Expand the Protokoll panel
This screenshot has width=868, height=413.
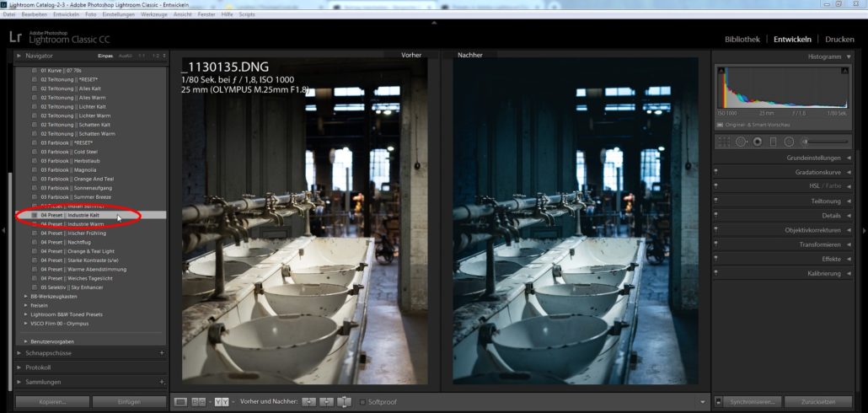click(x=19, y=367)
